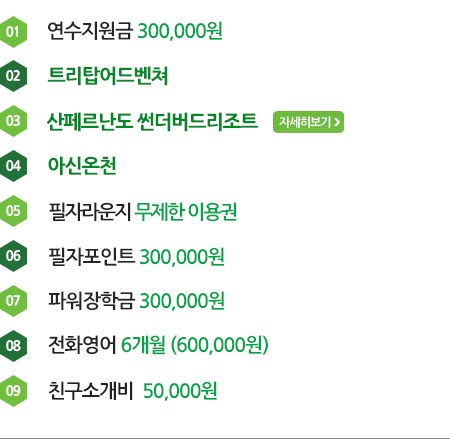Viewport: 450px width, 439px height.
Task: Click the 07 light green hexagon
Action: pos(13,301)
